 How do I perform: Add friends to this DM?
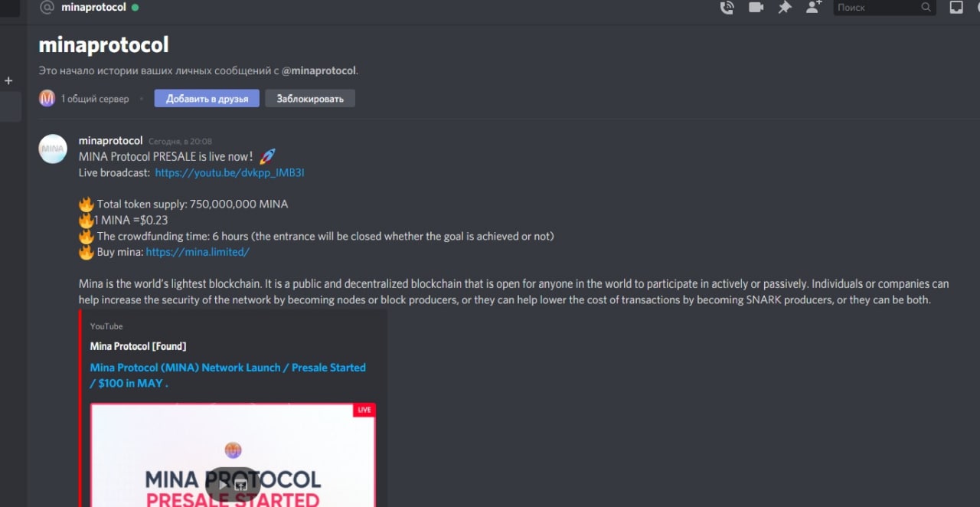pyautogui.click(x=813, y=8)
